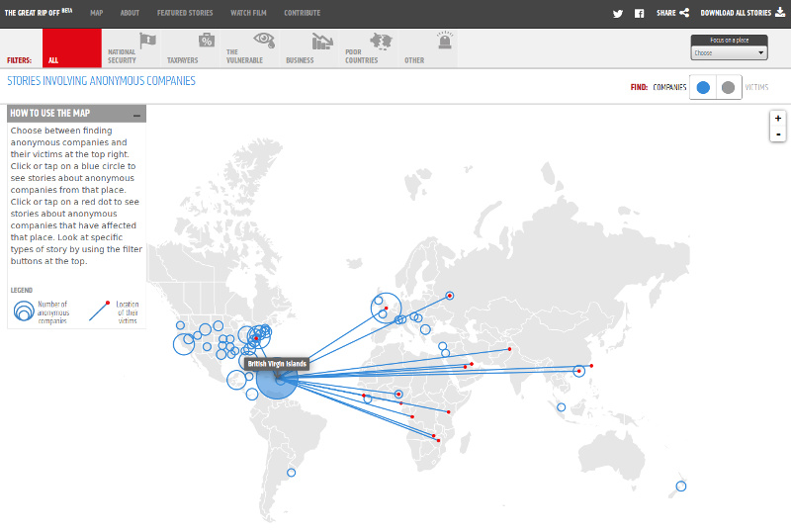Toggle find Victims gray circle
This screenshot has width=791, height=532.
pyautogui.click(x=728, y=87)
